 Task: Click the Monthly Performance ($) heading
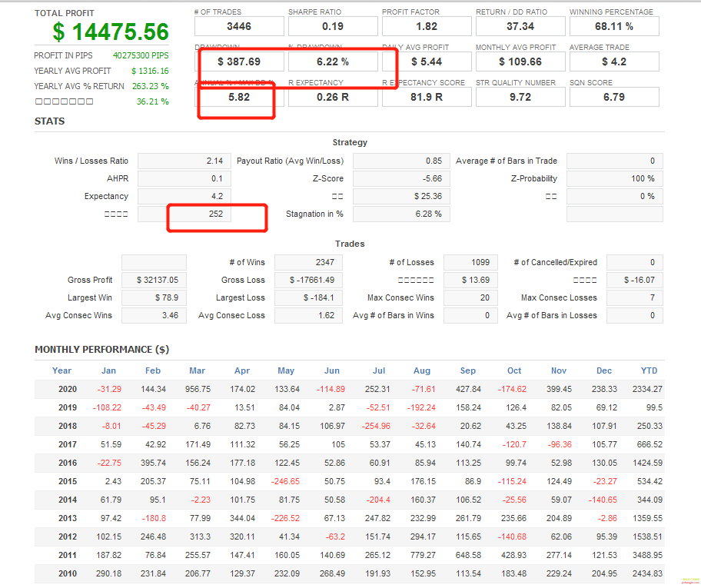(x=102, y=350)
